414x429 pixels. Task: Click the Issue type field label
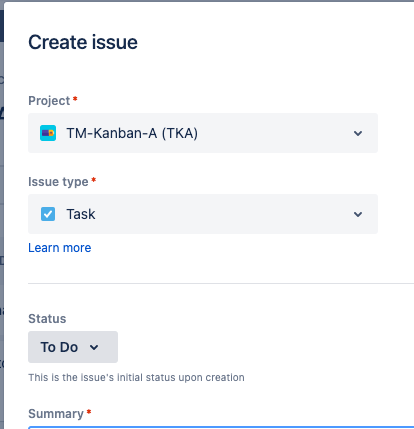58,182
